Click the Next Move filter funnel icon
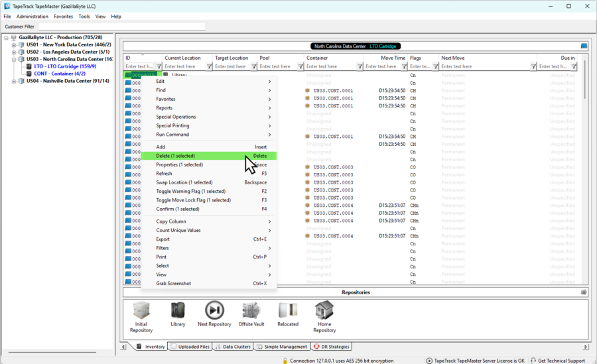 click(533, 66)
